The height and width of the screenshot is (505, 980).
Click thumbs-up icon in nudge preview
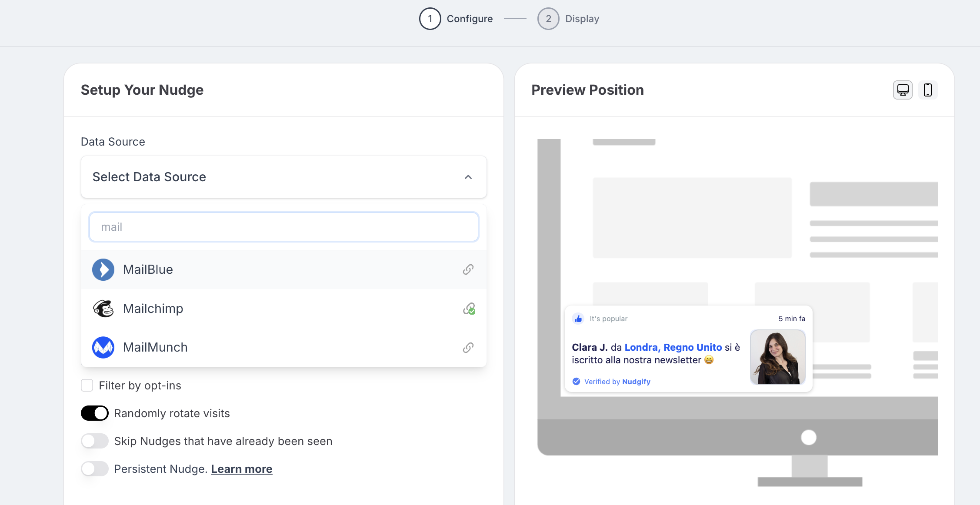click(x=578, y=319)
